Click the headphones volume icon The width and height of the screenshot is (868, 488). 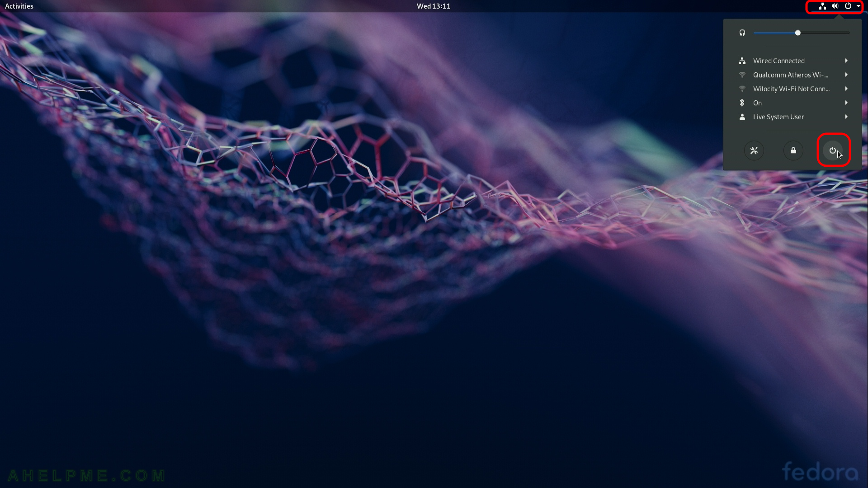coord(742,33)
